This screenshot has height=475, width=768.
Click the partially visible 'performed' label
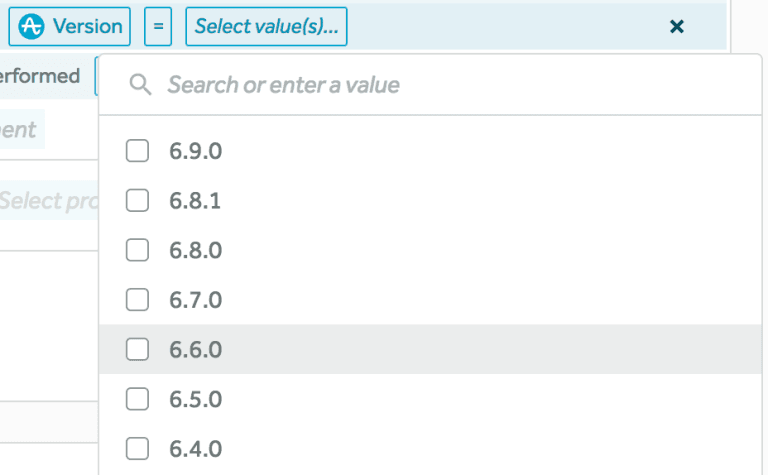coord(40,76)
